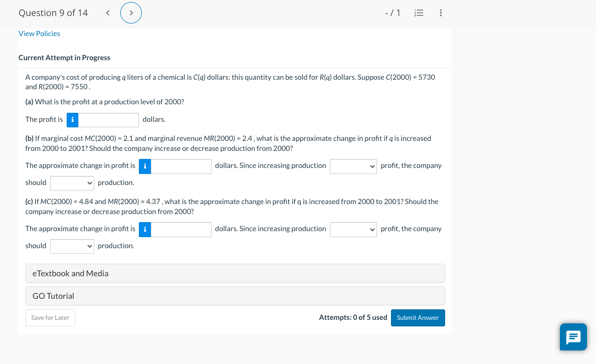Viewport: 596px width, 364px height.
Task: Click the '- / 1' score text
Action: pyautogui.click(x=392, y=13)
